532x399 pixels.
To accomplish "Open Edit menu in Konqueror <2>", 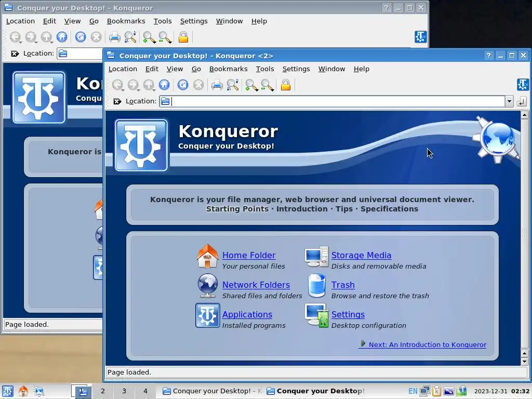I will pyautogui.click(x=152, y=69).
